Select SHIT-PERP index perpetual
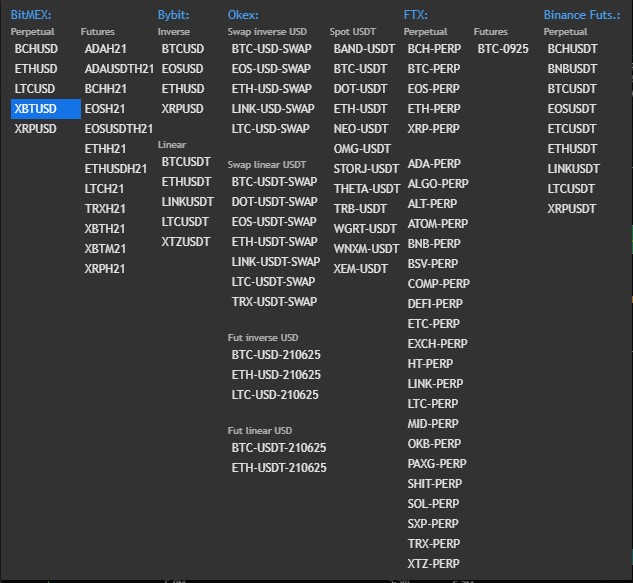The image size is (633, 583). (434, 484)
